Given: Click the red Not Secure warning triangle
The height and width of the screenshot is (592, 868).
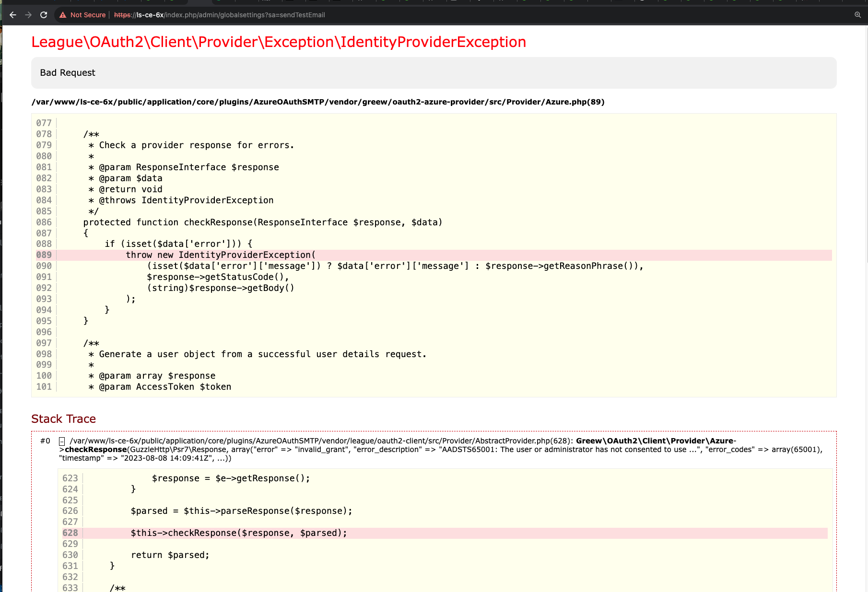Looking at the screenshot, I should 63,15.
